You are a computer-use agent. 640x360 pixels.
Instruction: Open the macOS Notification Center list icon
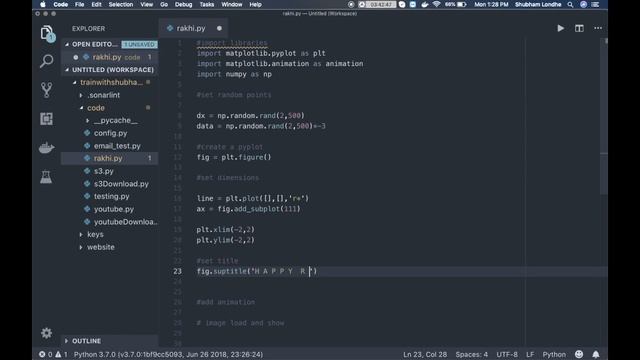[x=596, y=4]
